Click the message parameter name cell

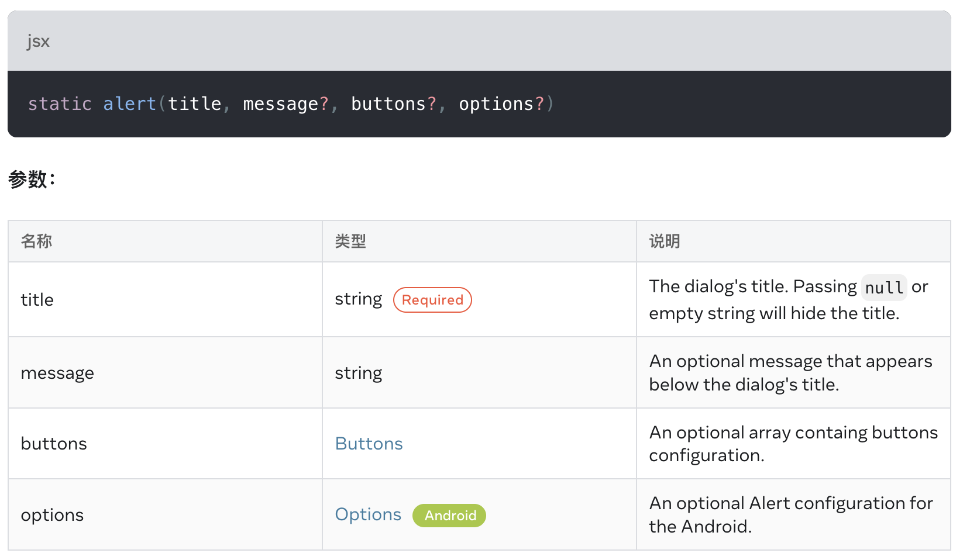pos(57,373)
